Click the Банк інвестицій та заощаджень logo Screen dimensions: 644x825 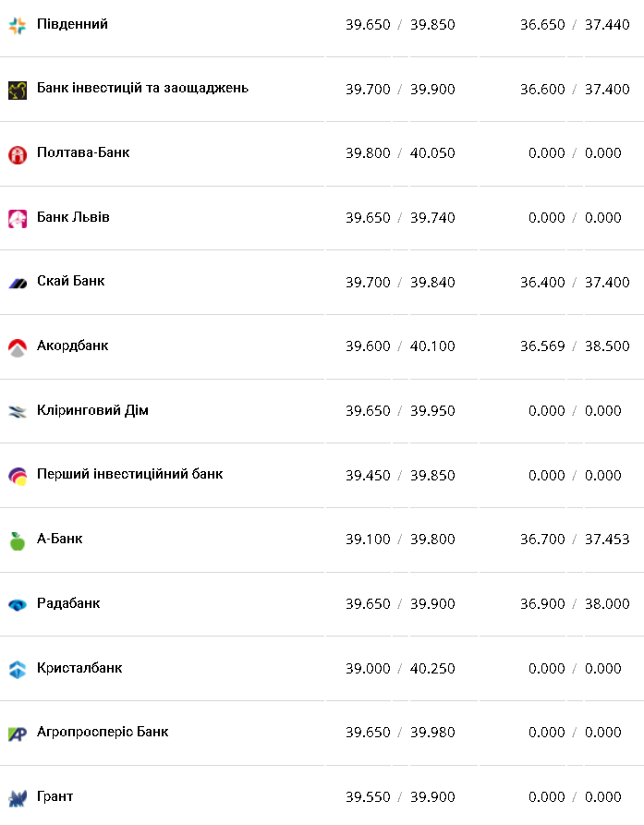click(17, 90)
